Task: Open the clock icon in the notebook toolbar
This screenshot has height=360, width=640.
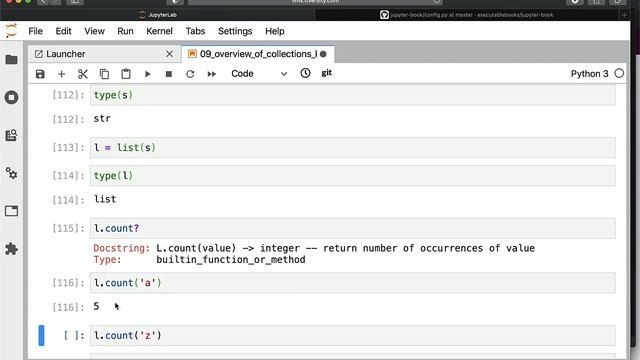Action: [305, 73]
